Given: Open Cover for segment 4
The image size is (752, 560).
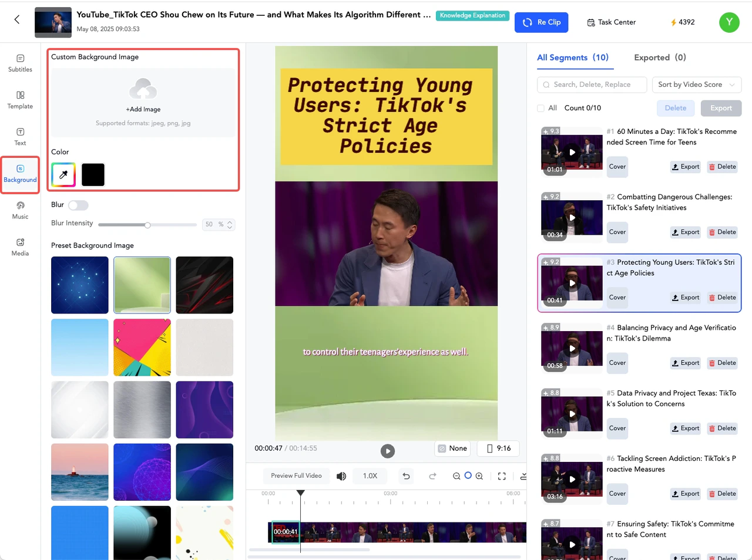Looking at the screenshot, I should (617, 363).
